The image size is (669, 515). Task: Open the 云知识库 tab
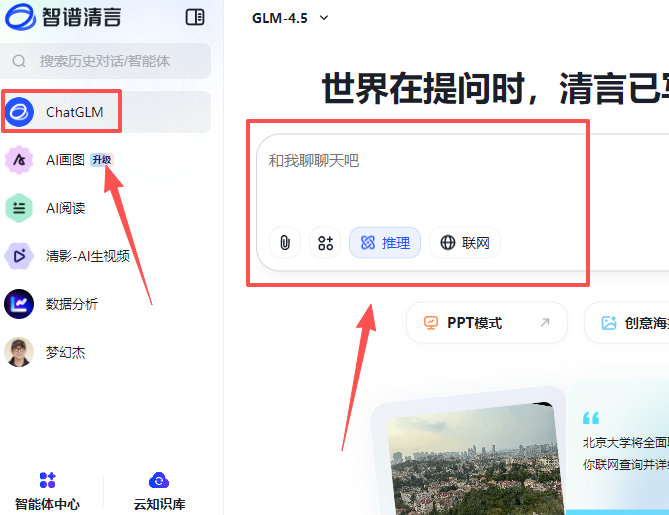point(159,492)
